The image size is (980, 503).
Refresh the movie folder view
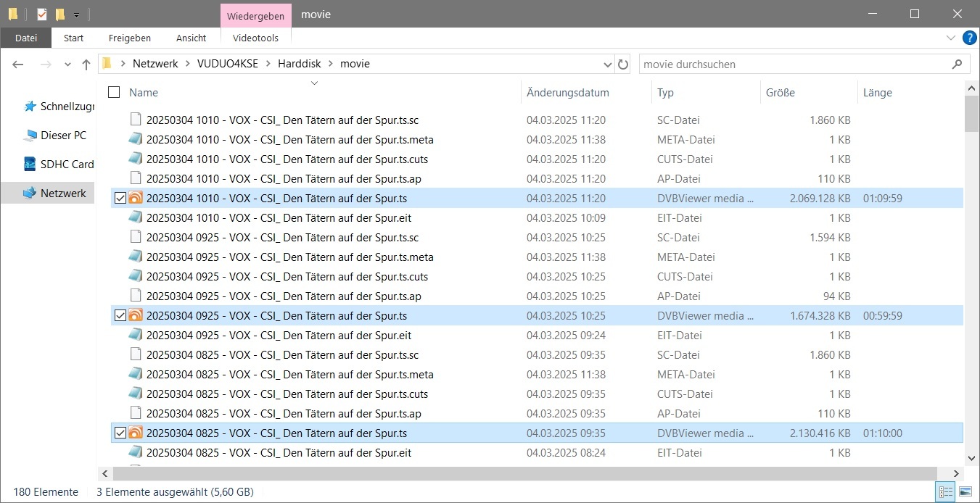[622, 65]
